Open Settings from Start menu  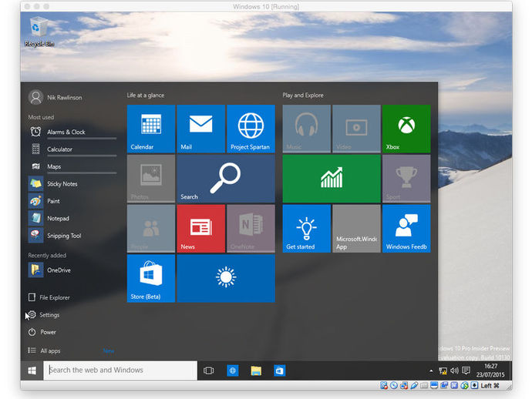click(x=44, y=315)
